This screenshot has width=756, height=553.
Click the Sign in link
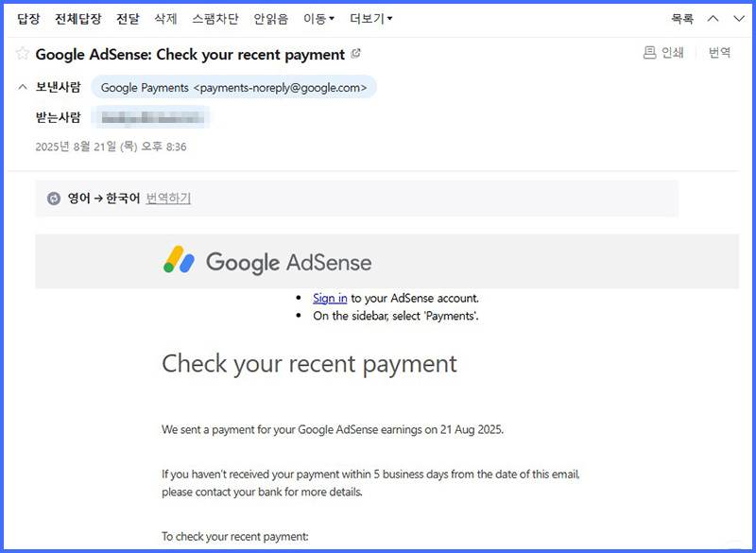point(330,298)
